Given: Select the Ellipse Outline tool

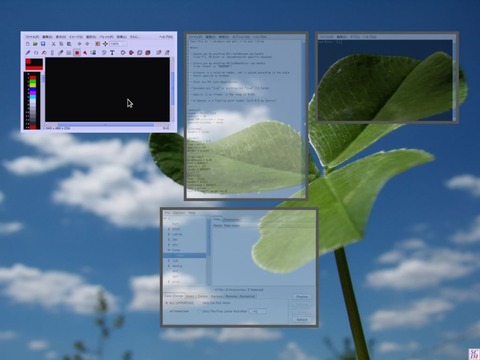Looking at the screenshot, I should (x=123, y=53).
